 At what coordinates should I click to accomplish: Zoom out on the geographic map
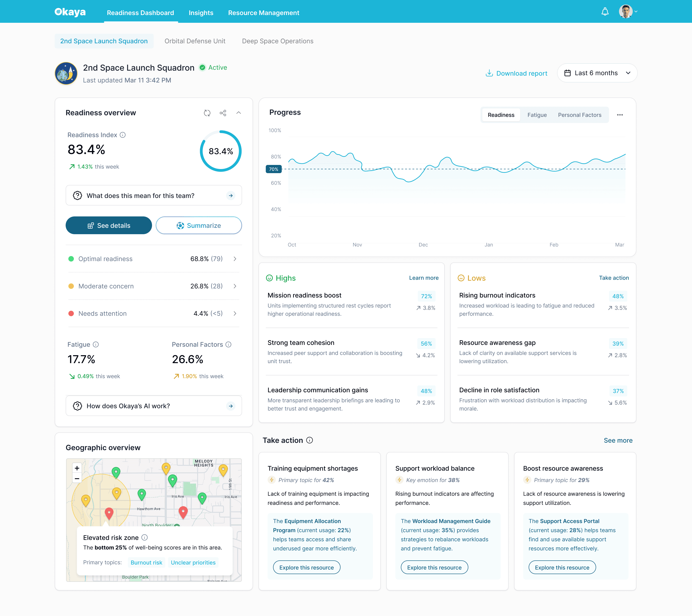point(77,478)
